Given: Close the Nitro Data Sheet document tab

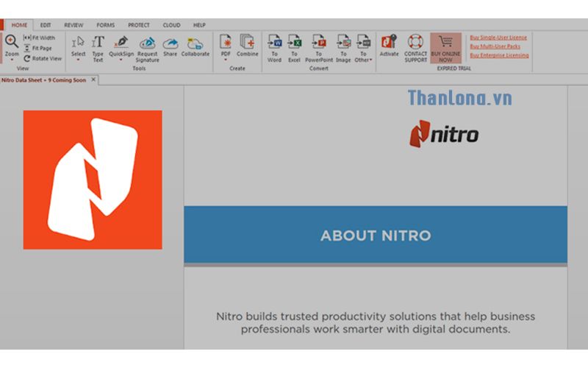Looking at the screenshot, I should 93,79.
